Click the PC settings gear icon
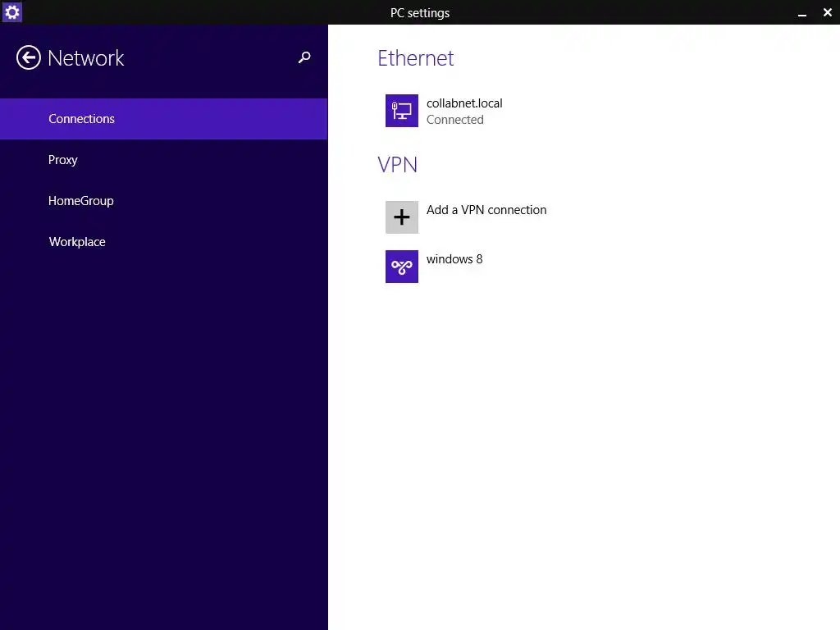This screenshot has width=840, height=630. click(x=11, y=12)
